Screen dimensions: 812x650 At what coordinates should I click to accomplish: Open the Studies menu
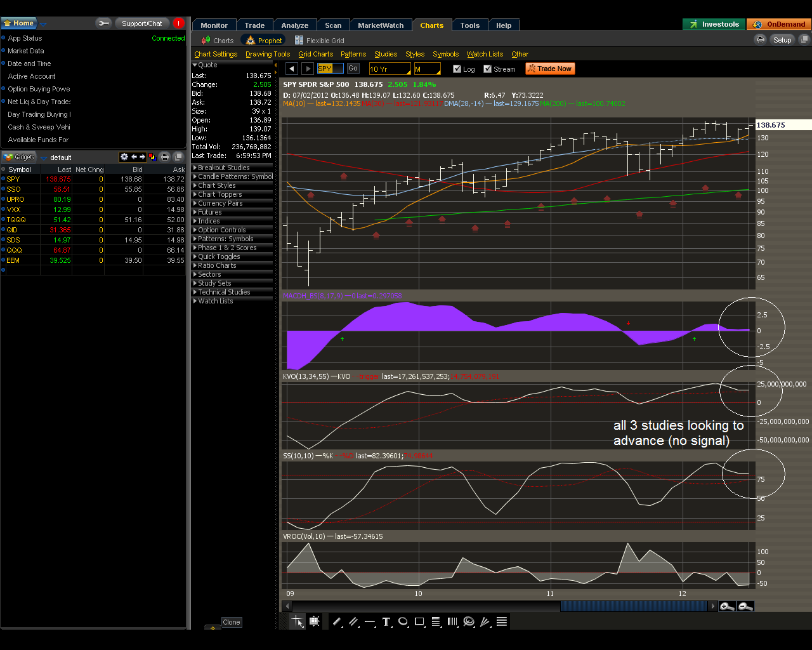386,54
